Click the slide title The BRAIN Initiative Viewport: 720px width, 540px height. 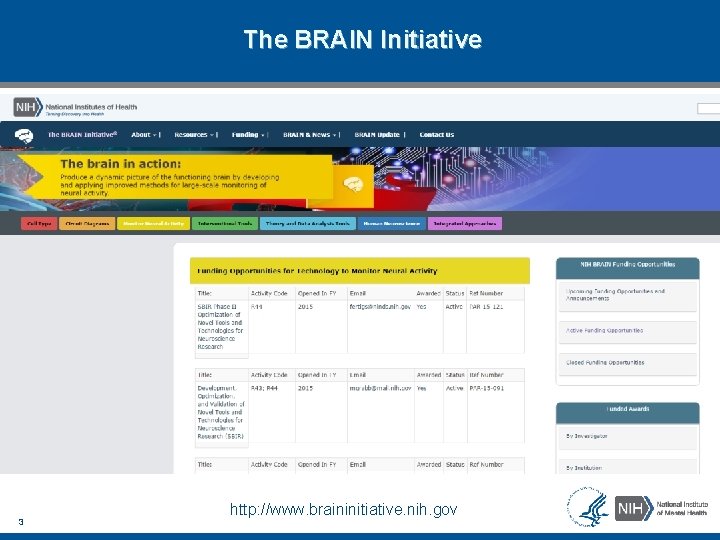363,39
